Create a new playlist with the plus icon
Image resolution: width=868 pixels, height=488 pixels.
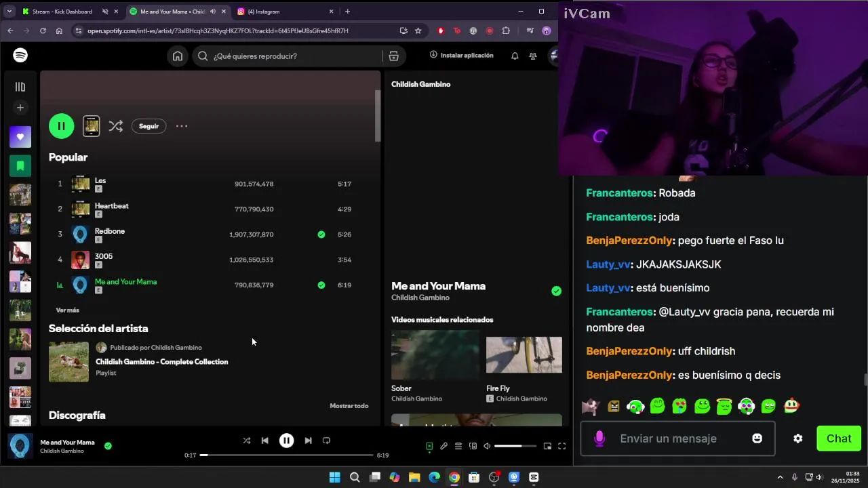coord(20,108)
